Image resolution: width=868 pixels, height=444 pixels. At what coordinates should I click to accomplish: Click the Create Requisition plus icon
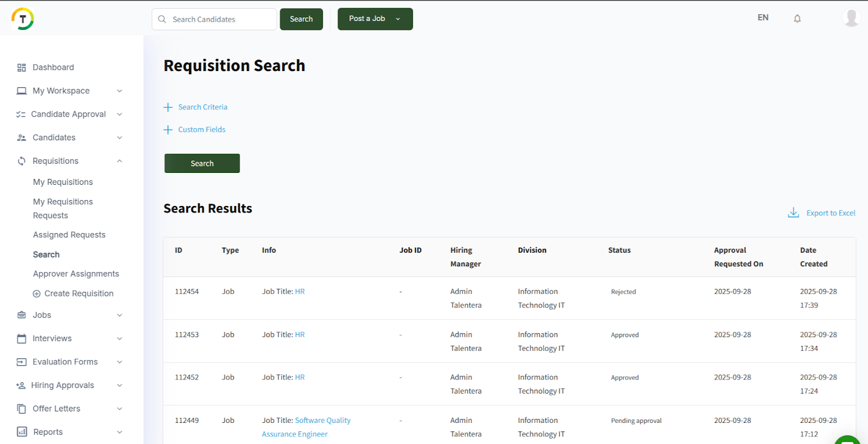pyautogui.click(x=37, y=294)
